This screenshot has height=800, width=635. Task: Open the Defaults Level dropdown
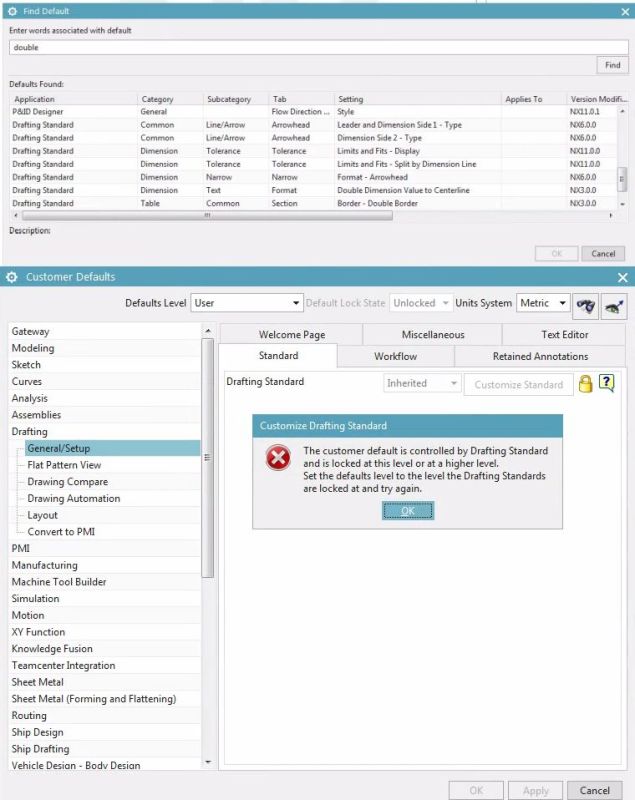[247, 303]
